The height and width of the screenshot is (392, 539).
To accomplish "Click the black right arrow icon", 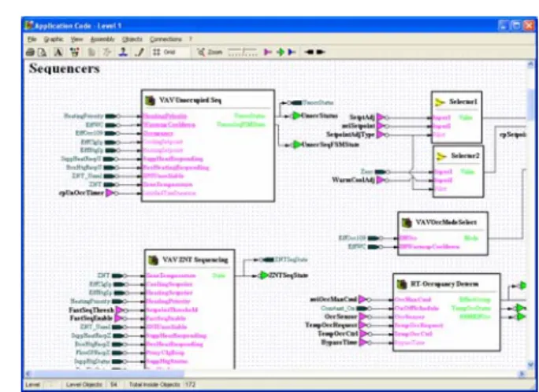I will pos(321,52).
